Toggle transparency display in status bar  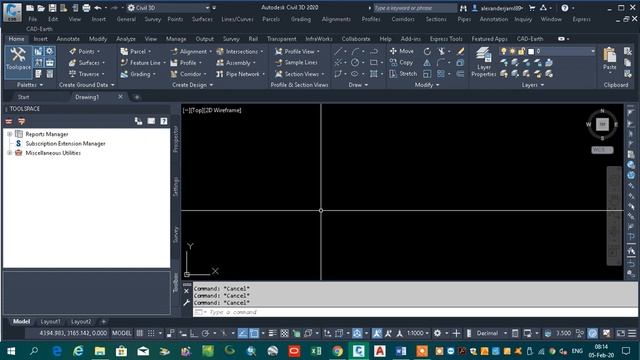tap(284, 333)
